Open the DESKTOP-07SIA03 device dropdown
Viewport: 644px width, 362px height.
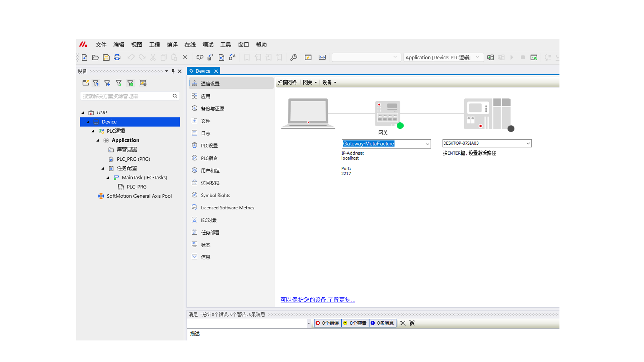click(528, 143)
